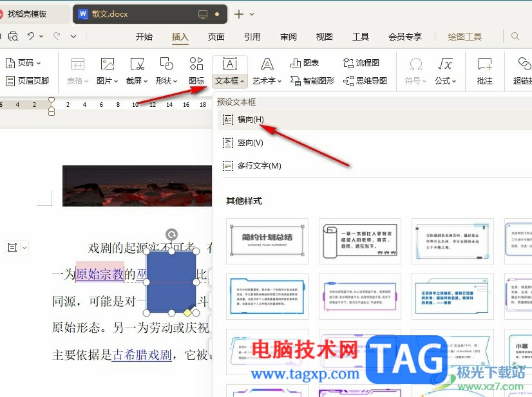532x397 pixels.
Task: Follow the 古希腊戏剧 hyperlink
Action: (142, 355)
